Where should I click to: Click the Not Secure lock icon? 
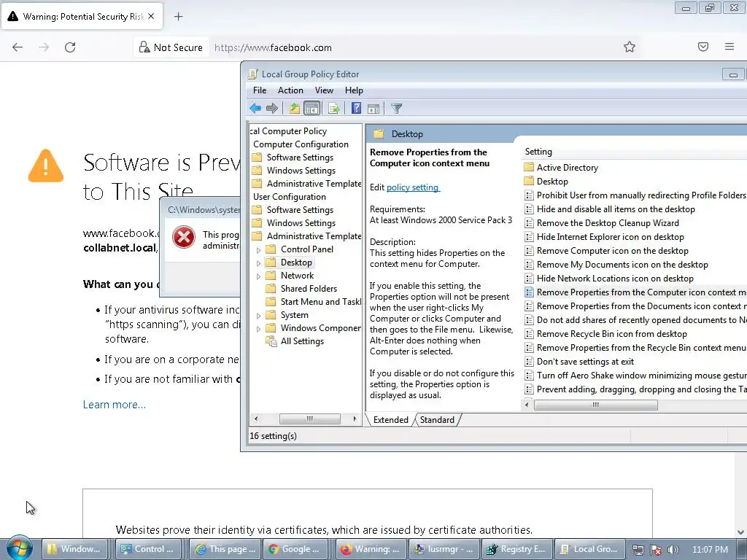pyautogui.click(x=144, y=47)
